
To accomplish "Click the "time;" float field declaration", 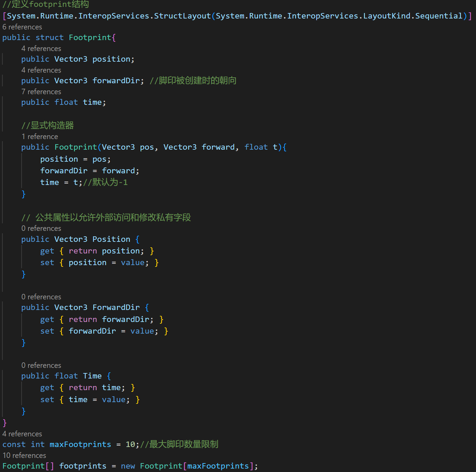I will pos(95,102).
